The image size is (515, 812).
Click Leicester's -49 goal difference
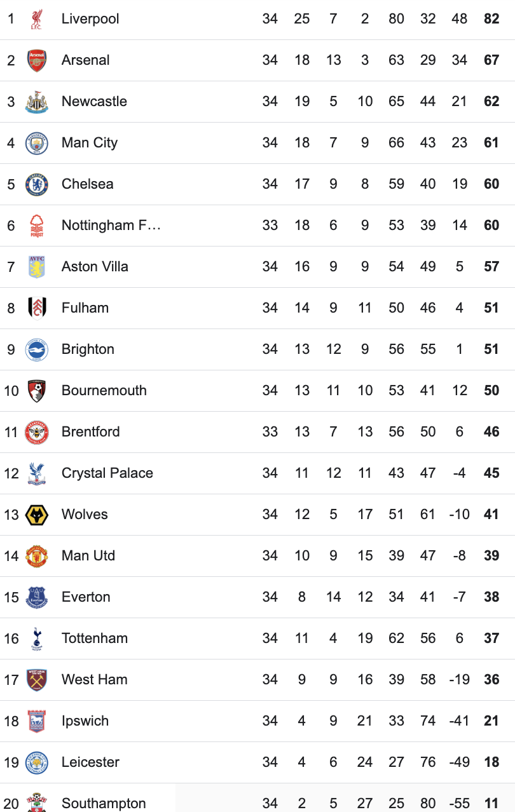pos(459,762)
